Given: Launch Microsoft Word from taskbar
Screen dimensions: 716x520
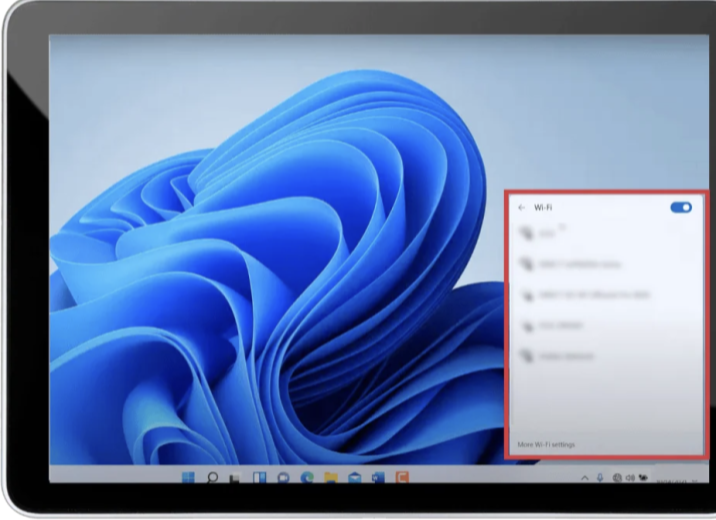Looking at the screenshot, I should tap(378, 478).
